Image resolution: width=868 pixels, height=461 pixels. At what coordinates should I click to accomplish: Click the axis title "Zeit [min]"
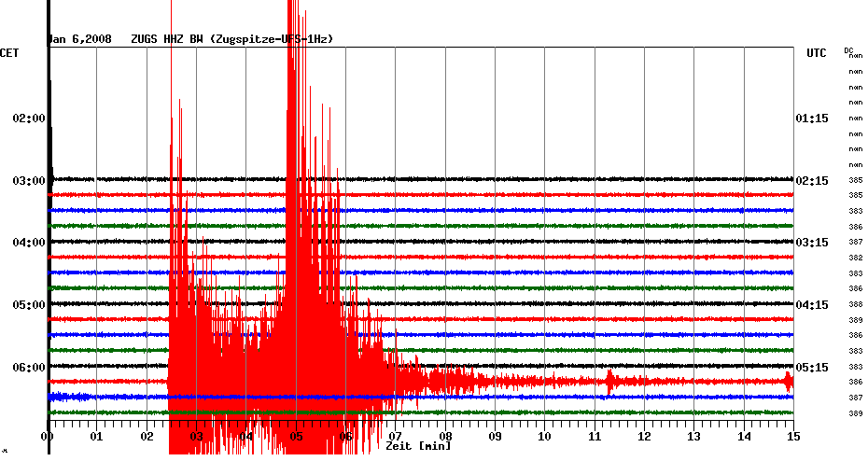point(418,446)
